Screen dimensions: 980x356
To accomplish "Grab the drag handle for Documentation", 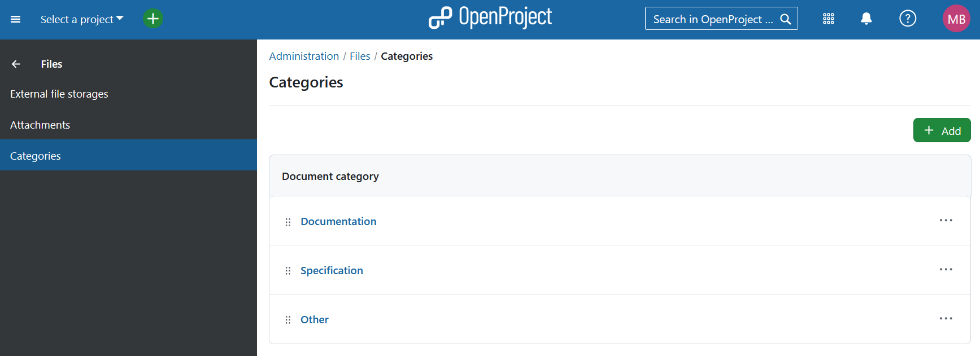I will click(x=288, y=222).
